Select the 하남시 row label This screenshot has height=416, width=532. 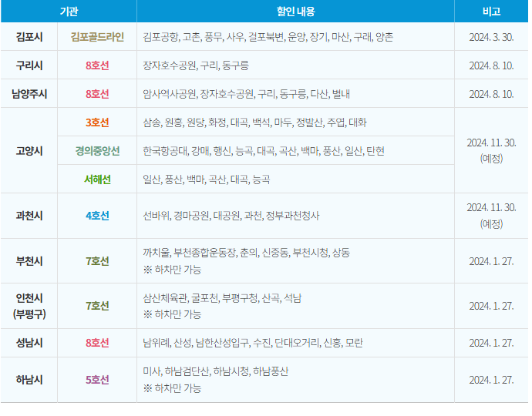click(x=29, y=379)
